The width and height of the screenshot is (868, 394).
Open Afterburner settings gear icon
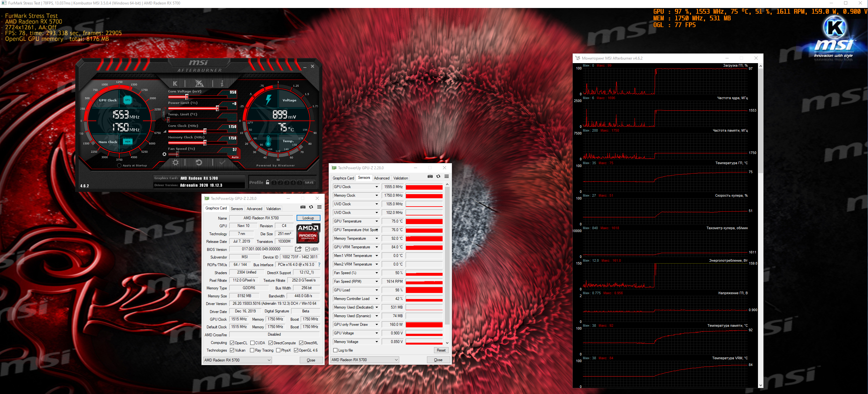176,162
